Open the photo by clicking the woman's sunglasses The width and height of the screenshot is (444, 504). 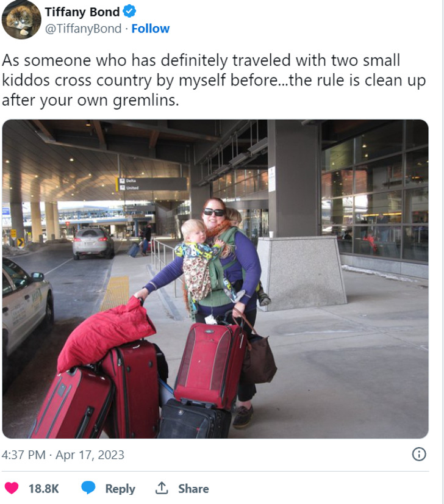tap(214, 212)
